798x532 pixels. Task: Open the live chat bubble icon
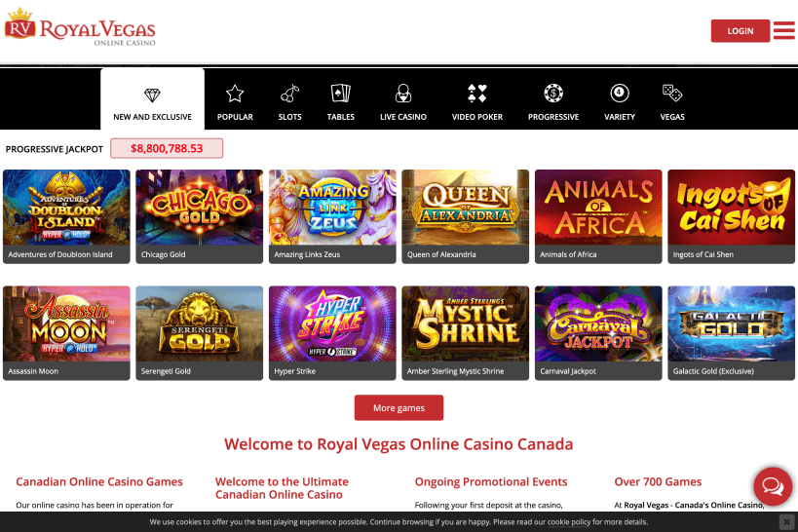773,486
